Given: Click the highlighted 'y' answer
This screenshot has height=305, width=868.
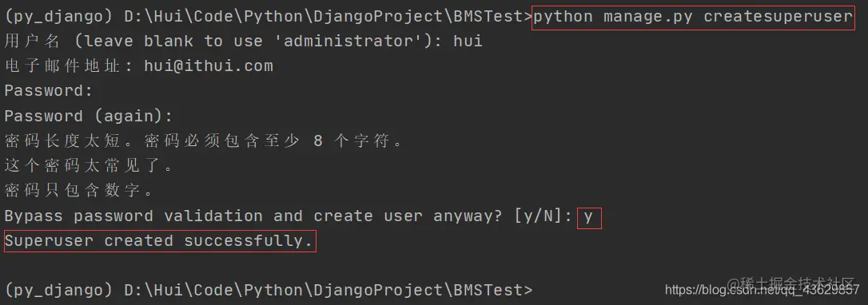Looking at the screenshot, I should [588, 216].
